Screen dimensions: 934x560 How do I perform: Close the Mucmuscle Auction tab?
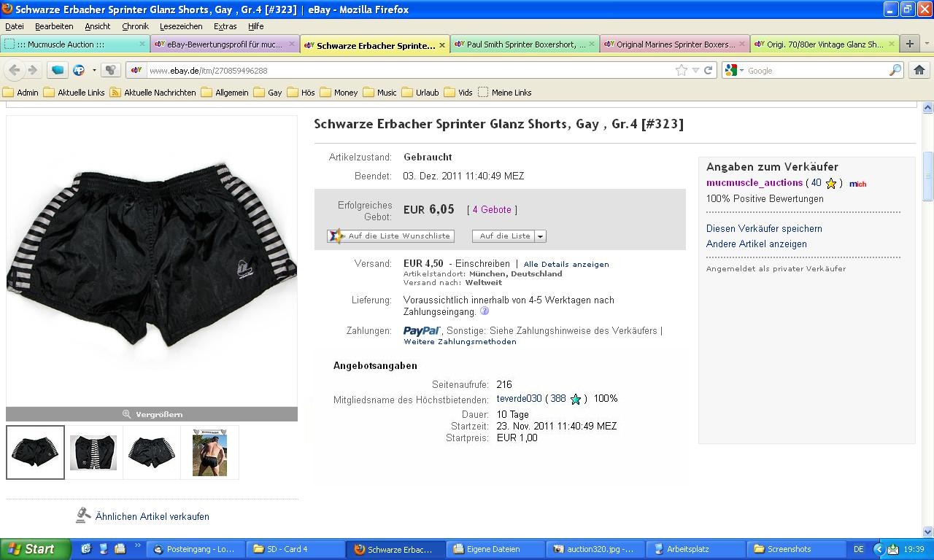tap(142, 44)
